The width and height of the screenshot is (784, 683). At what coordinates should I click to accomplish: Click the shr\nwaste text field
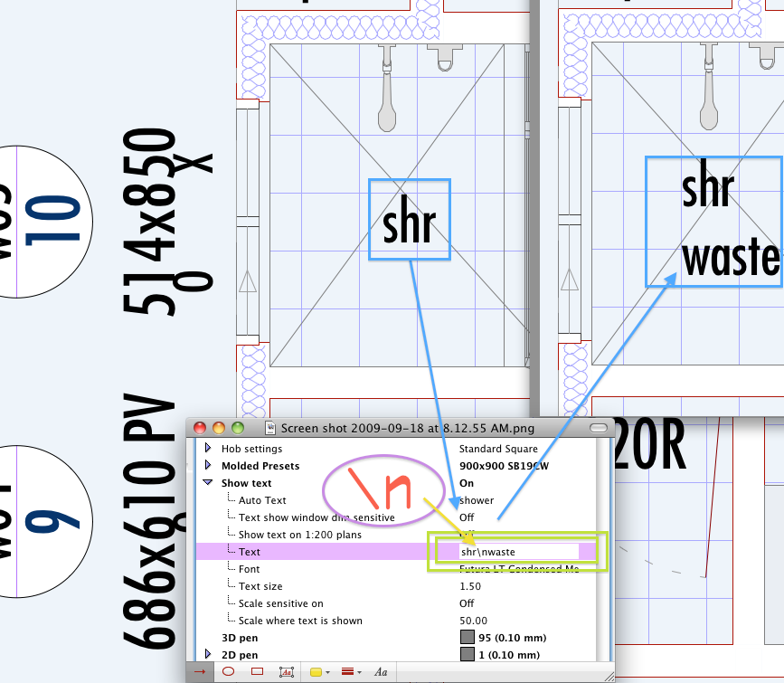[x=518, y=552]
